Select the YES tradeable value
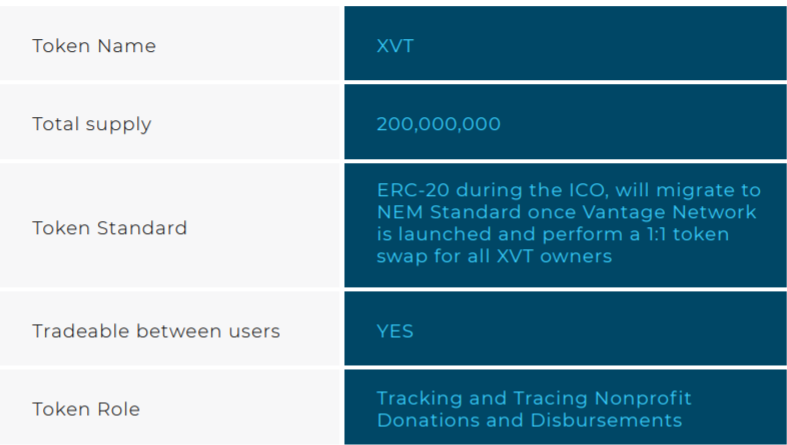This screenshot has height=445, width=787. point(395,330)
